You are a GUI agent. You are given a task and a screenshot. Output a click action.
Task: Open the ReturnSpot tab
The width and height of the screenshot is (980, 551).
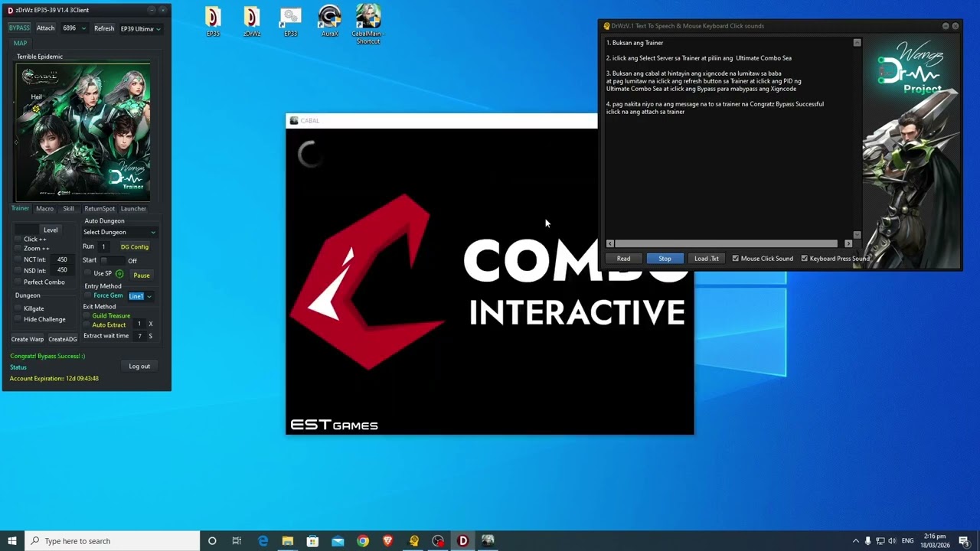click(100, 208)
